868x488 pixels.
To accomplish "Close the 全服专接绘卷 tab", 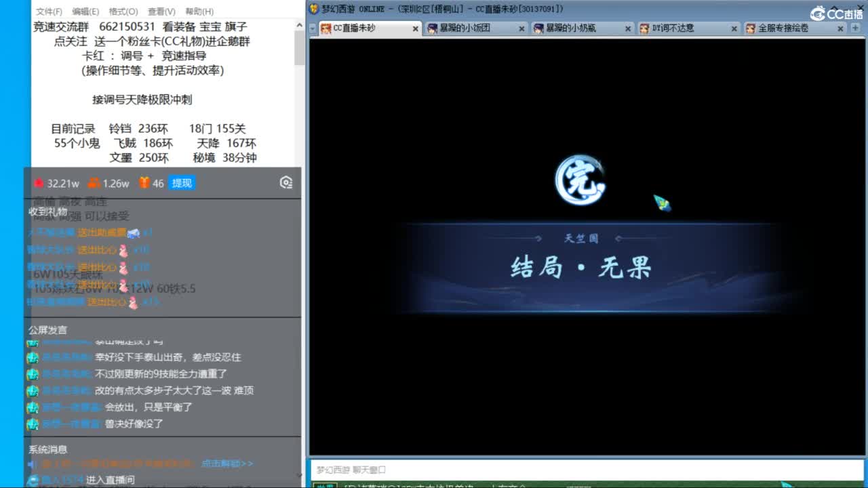I will tap(840, 28).
